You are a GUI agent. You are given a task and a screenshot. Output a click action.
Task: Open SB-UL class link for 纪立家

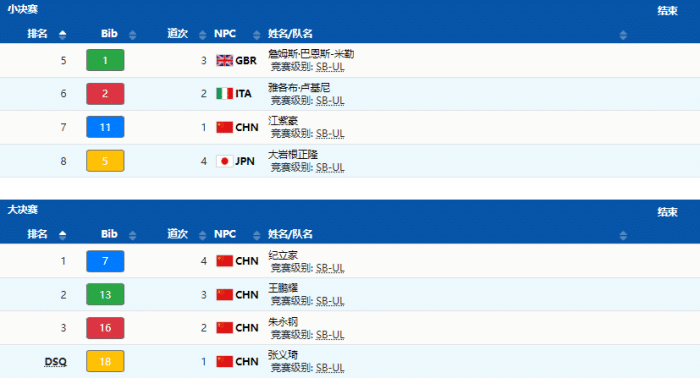(330, 268)
